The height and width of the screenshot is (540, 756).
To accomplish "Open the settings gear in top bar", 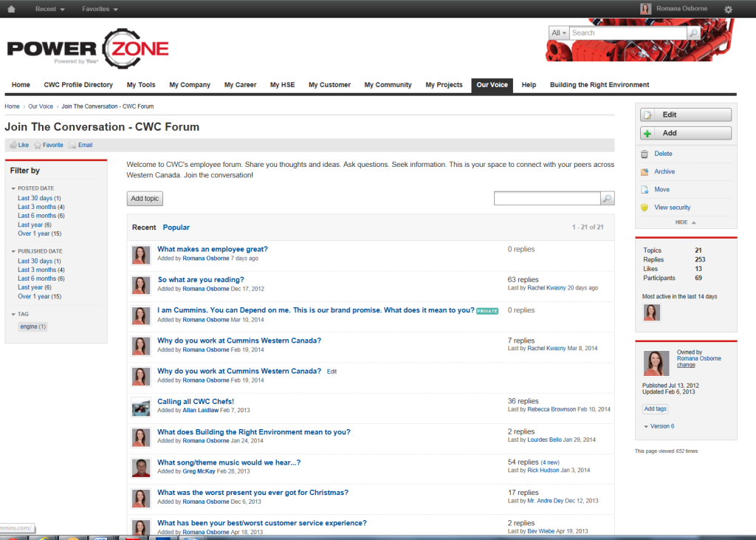I will [x=728, y=9].
